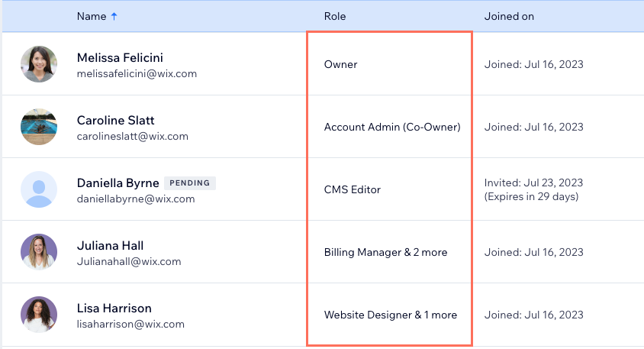Viewport: 644px width, 349px height.
Task: Select Melissa Felicini's name
Action: (x=120, y=57)
